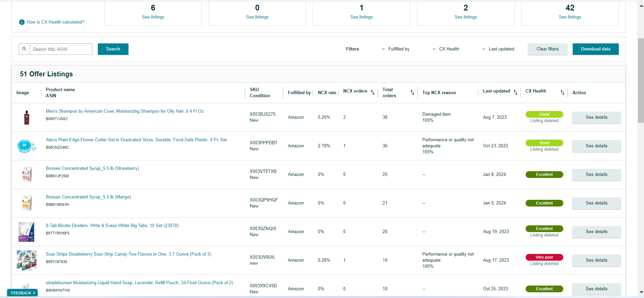This screenshot has width=644, height=298.
Task: Sort by Last updated arrows icon
Action: [x=515, y=92]
